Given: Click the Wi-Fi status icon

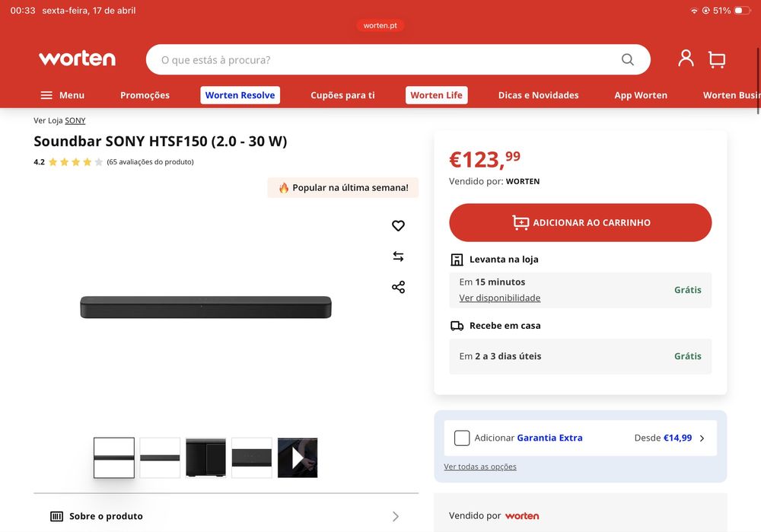Looking at the screenshot, I should [x=694, y=11].
